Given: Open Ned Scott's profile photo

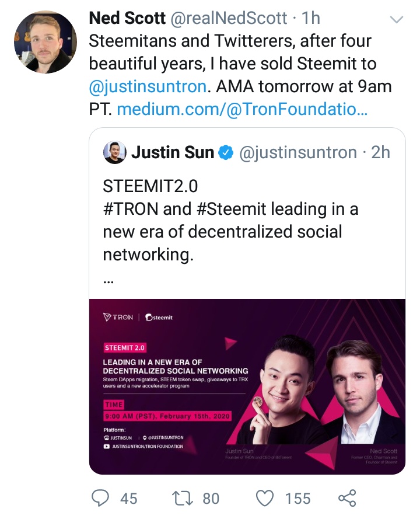Looking at the screenshot, I should pos(45,41).
